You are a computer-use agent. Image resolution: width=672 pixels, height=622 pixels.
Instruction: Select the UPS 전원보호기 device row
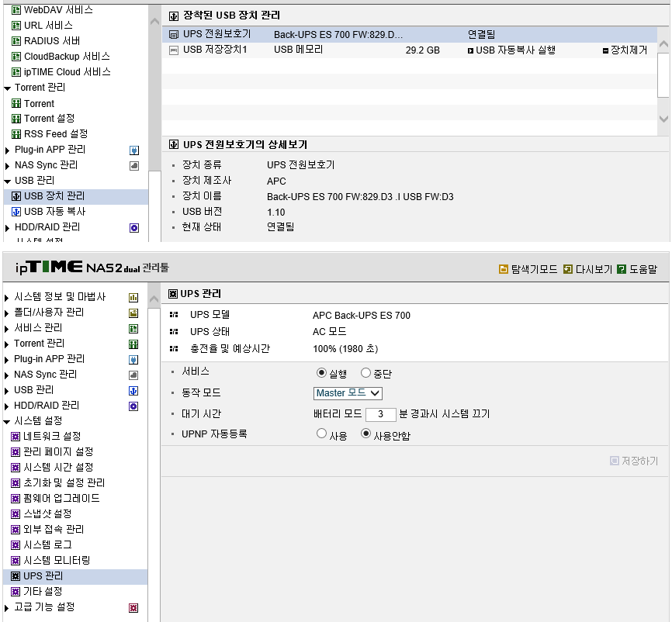409,34
